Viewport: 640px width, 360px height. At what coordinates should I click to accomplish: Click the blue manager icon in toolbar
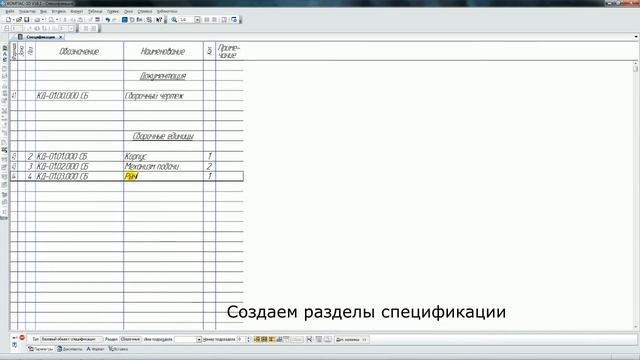pos(125,20)
